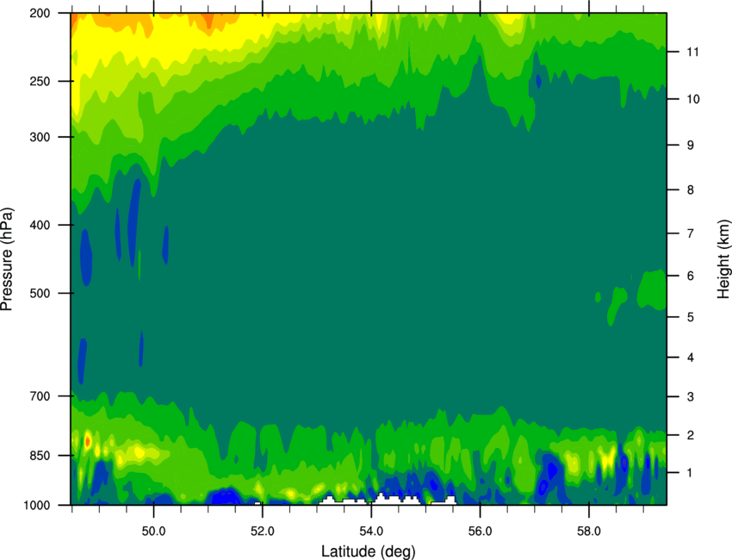The height and width of the screenshot is (560, 732).
Task: Click the 'Height (km)' axis title
Action: coord(723,259)
